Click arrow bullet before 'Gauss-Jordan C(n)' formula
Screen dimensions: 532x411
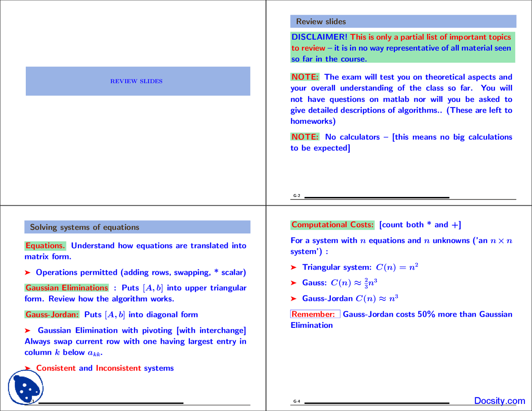pos(293,299)
